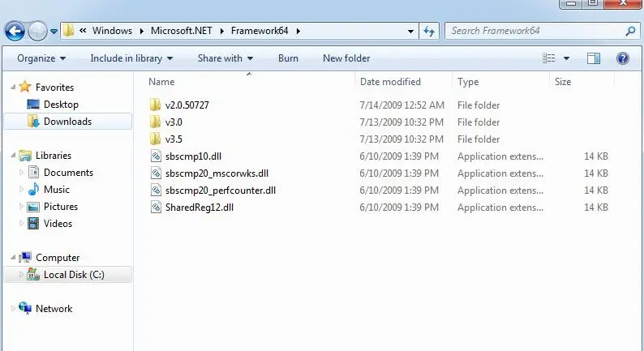Click Windows in the address breadcrumb
The image size is (644, 351).
point(112,31)
